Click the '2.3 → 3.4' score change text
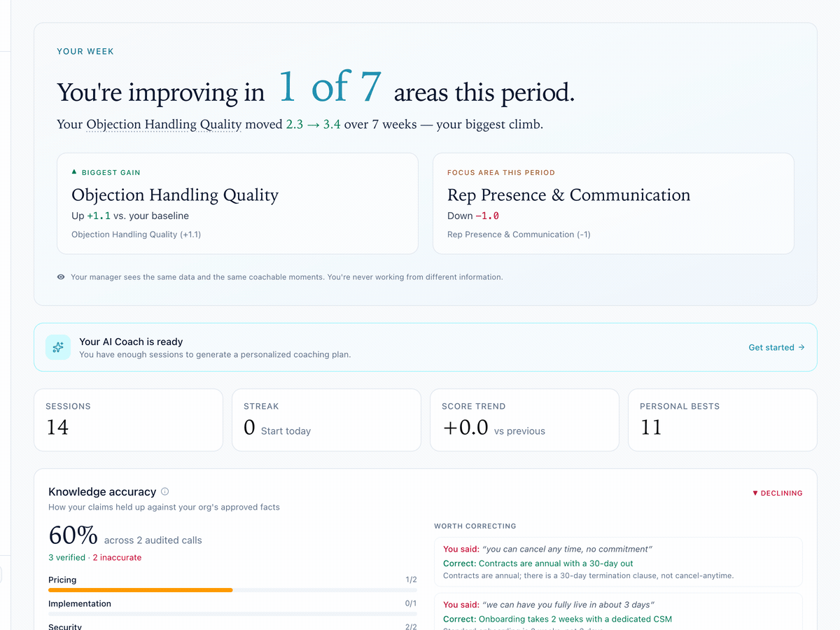The image size is (840, 630). click(314, 125)
